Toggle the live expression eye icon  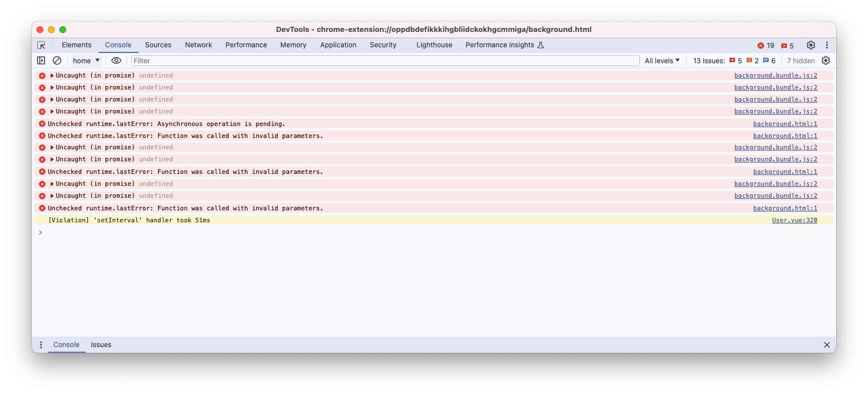[116, 60]
